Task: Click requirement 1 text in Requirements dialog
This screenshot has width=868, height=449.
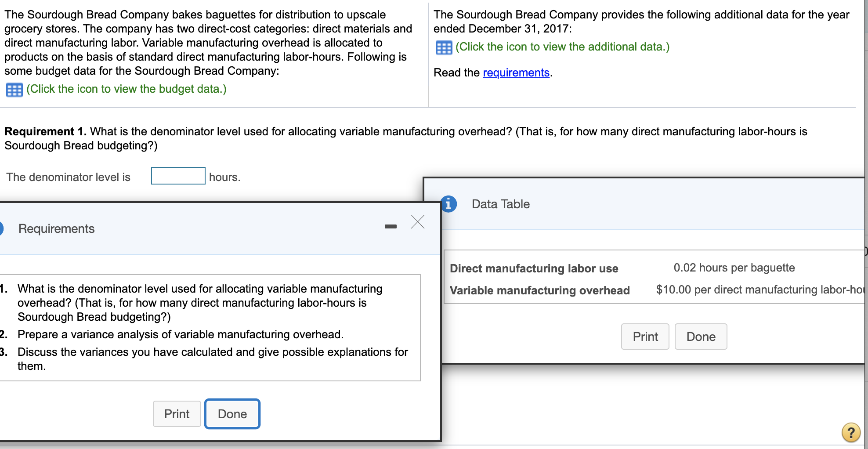Action: [200, 303]
